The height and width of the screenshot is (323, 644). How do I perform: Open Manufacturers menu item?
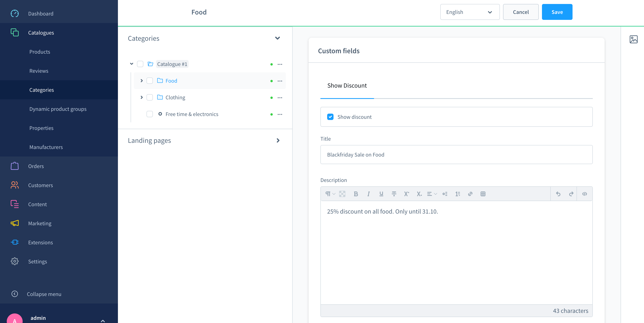(x=46, y=147)
